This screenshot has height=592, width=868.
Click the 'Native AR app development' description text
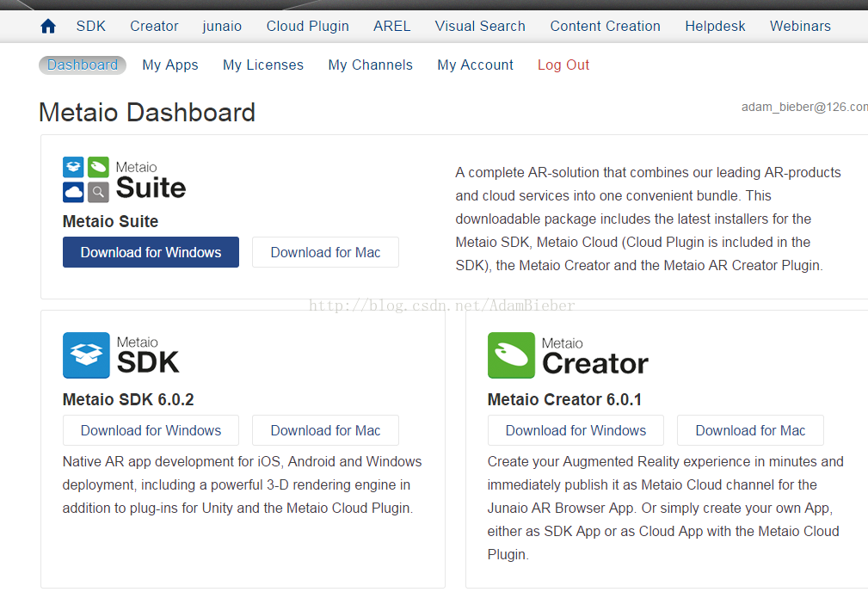click(x=242, y=484)
